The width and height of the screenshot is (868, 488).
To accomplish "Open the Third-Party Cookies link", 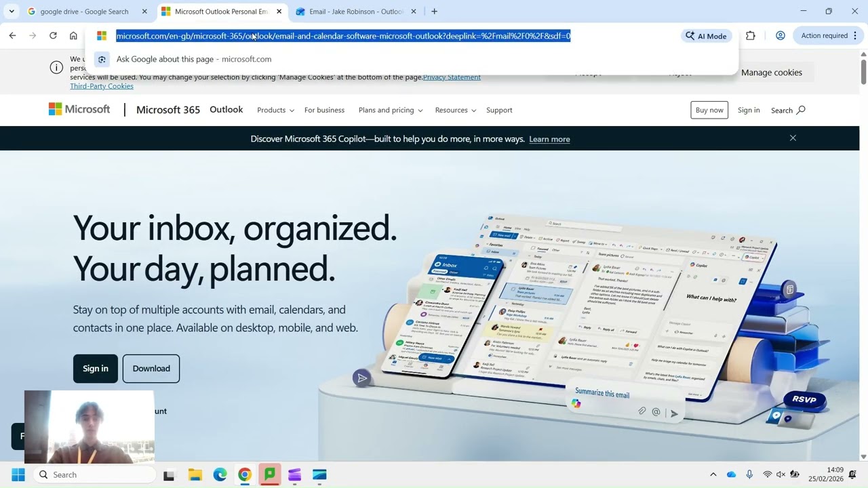I will click(102, 86).
